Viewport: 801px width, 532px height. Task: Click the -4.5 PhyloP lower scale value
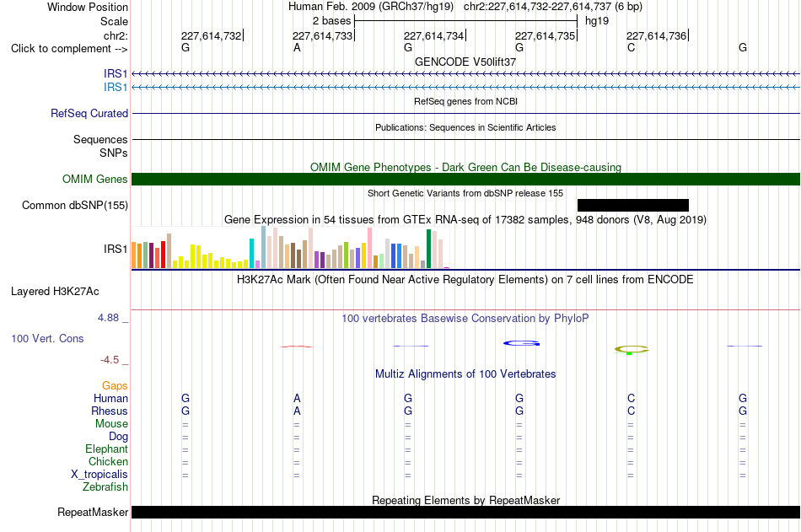click(110, 360)
